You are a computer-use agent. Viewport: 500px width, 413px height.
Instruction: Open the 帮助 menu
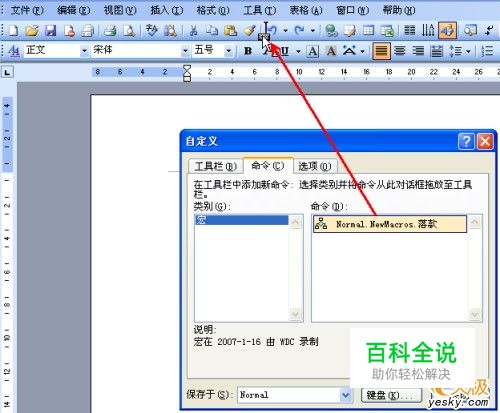[x=399, y=10]
